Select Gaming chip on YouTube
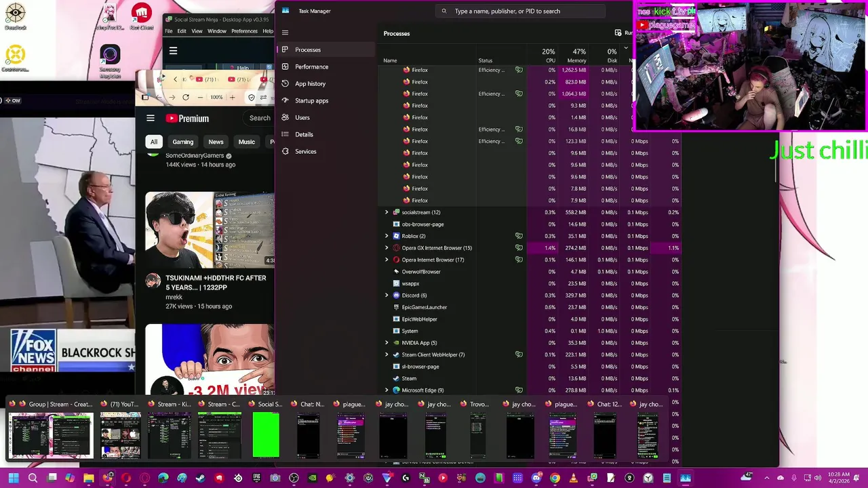Viewport: 868px width, 488px height. coord(182,142)
